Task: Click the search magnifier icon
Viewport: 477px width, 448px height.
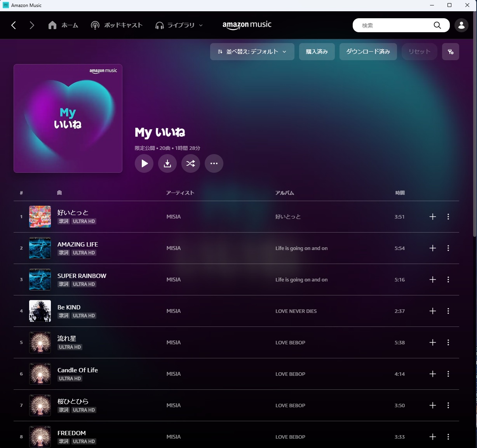Action: tap(437, 25)
